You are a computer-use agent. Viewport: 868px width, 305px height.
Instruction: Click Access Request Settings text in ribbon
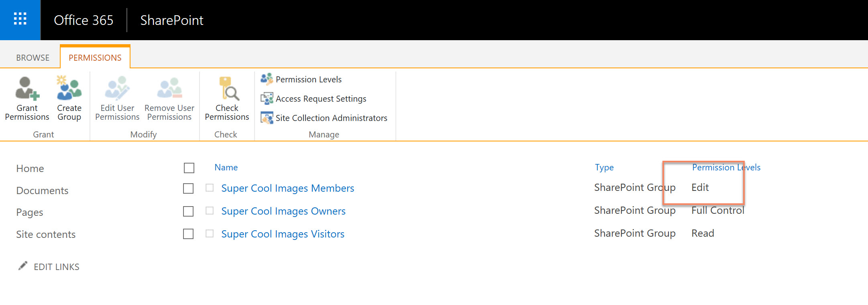(321, 99)
